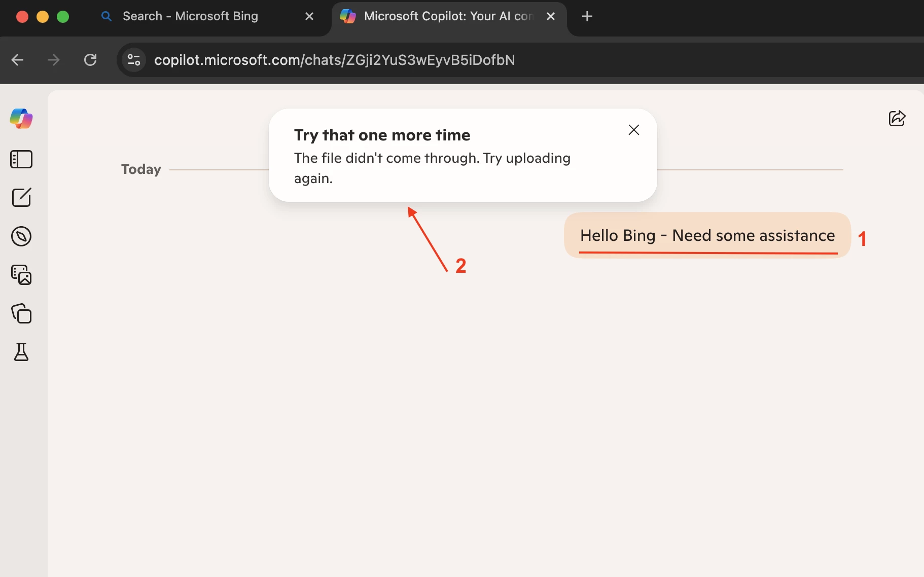Viewport: 924px width, 577px height.
Task: Dismiss the 'Try that one more time' notification
Action: coord(634,130)
